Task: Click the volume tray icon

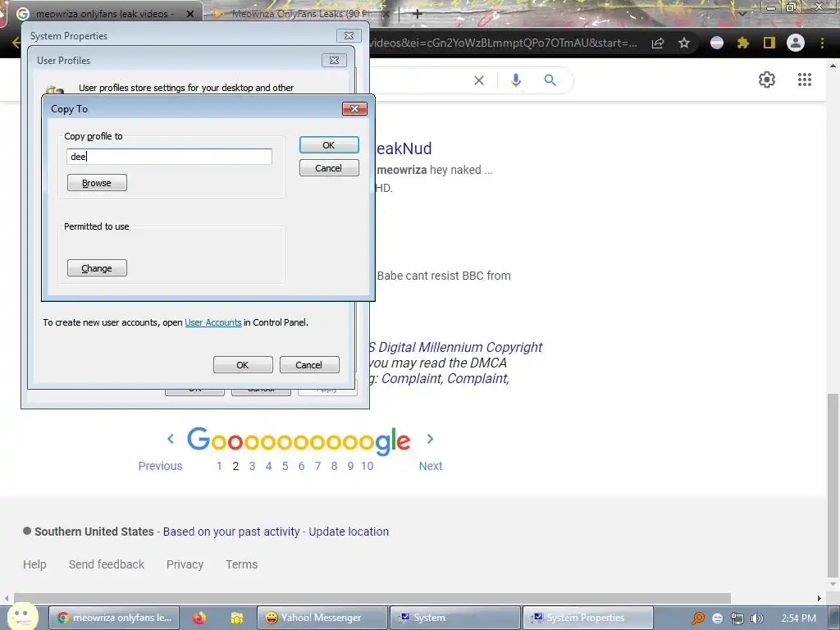Action: [757, 619]
